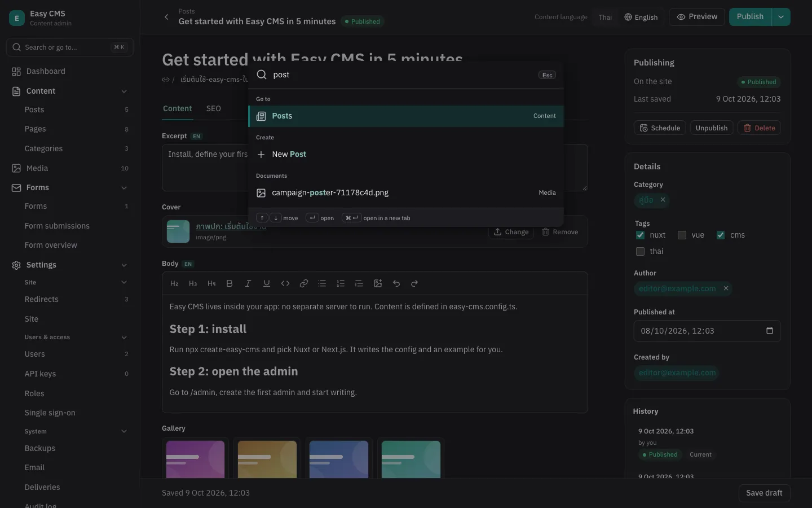812x508 pixels.
Task: Create a numbered list in Body
Action: coord(341,283)
